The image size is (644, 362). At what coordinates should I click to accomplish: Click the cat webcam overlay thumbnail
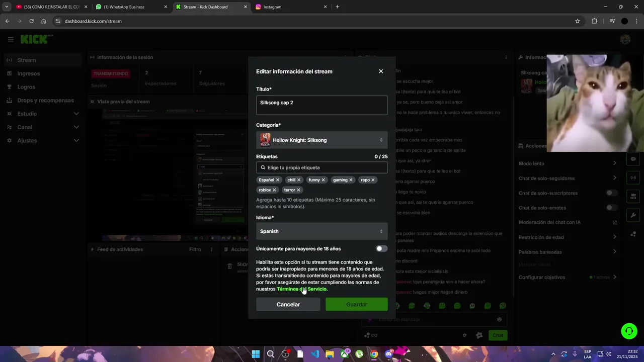[x=595, y=103]
